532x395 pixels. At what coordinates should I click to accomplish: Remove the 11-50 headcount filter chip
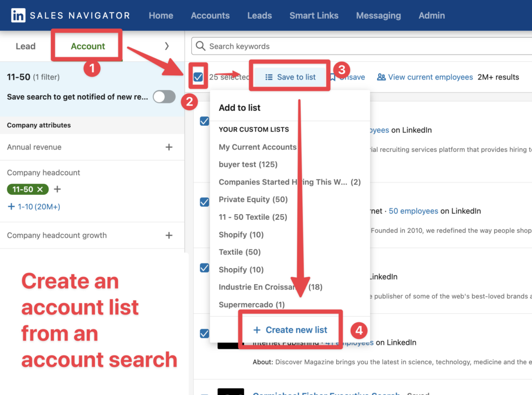[40, 189]
